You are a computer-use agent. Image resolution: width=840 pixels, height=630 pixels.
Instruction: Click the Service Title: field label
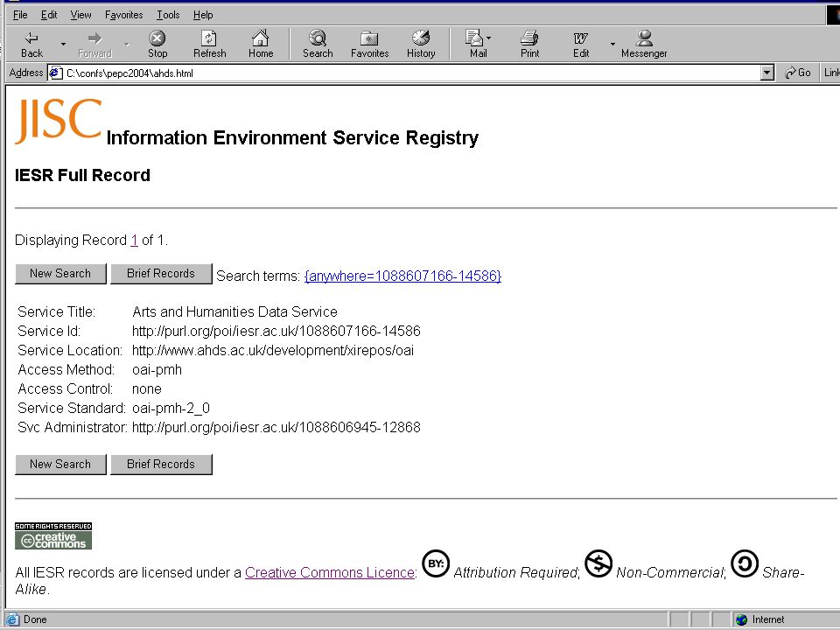pos(56,311)
